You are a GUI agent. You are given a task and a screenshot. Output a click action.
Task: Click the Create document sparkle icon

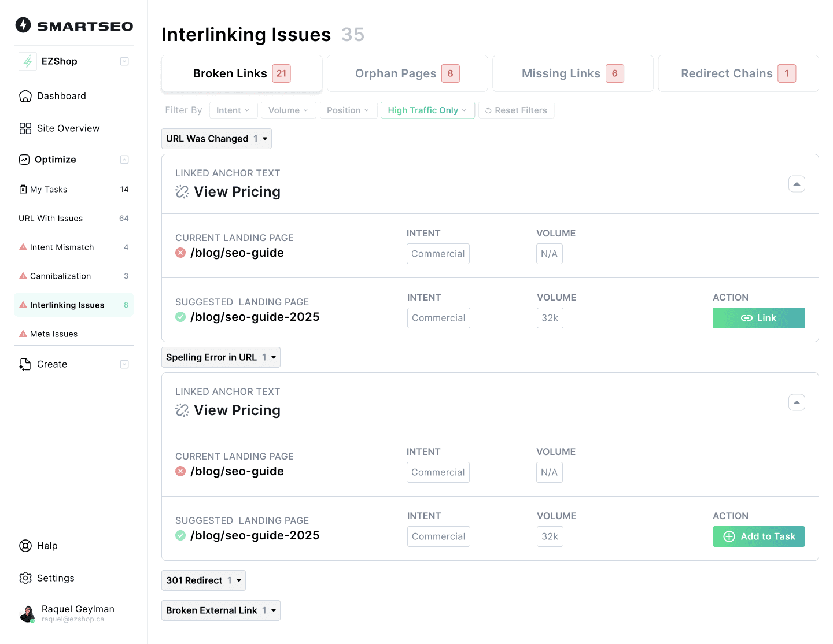tap(25, 364)
